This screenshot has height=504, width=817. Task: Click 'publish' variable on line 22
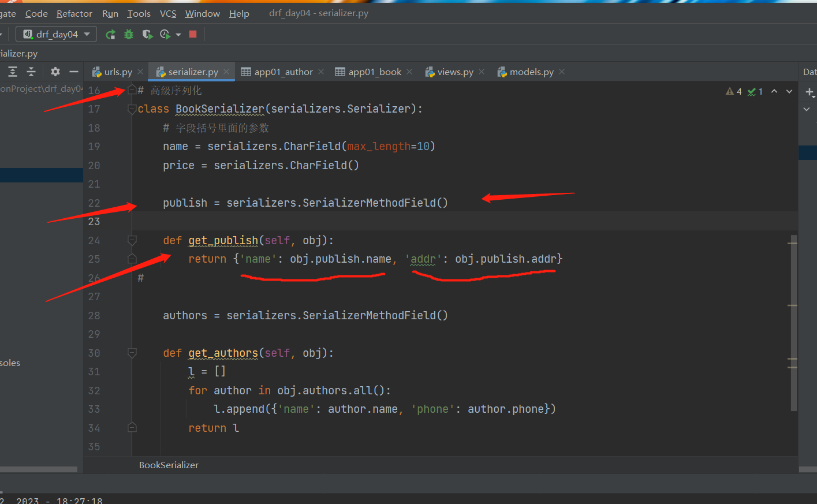tap(185, 203)
